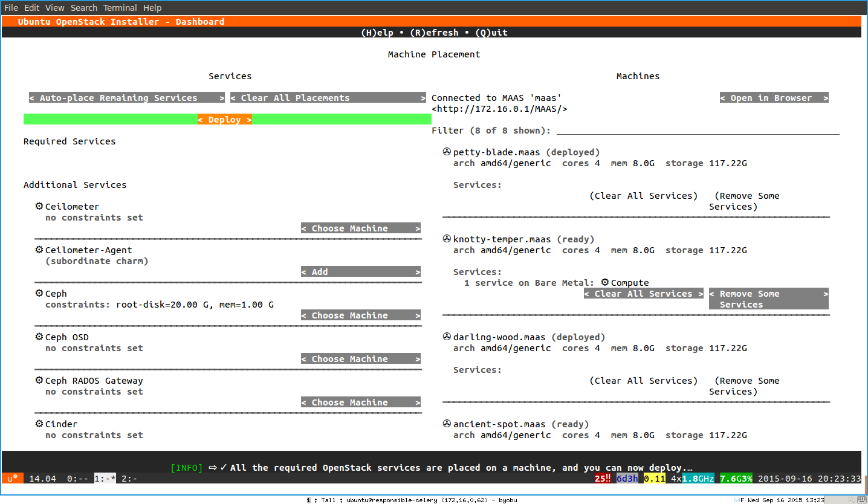Click the gear icon by Ceph RADOS Gateway
The image size is (868, 504).
(39, 381)
